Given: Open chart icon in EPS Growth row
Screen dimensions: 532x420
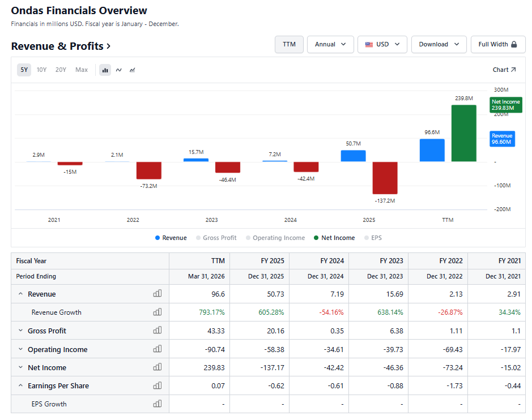Looking at the screenshot, I should (157, 404).
